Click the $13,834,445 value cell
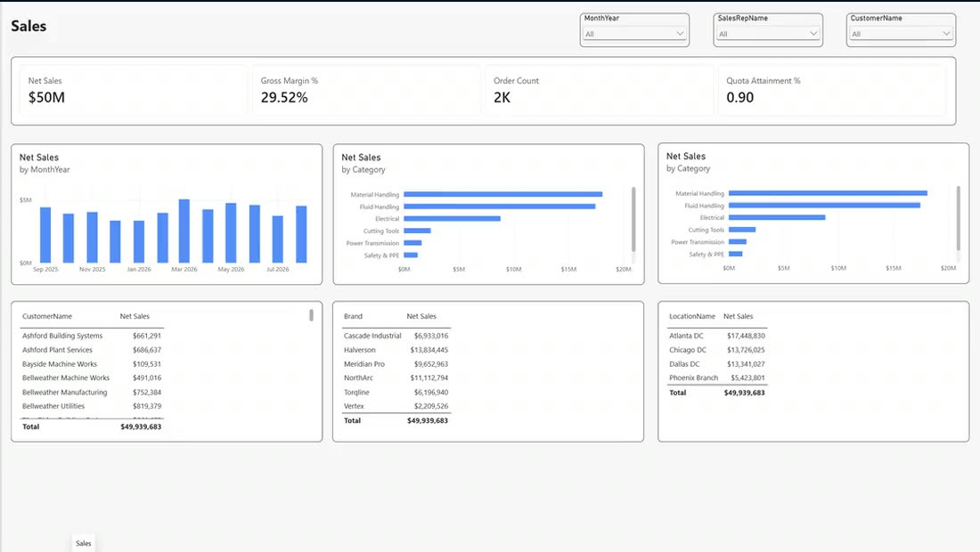The height and width of the screenshot is (552, 980). pyautogui.click(x=429, y=350)
